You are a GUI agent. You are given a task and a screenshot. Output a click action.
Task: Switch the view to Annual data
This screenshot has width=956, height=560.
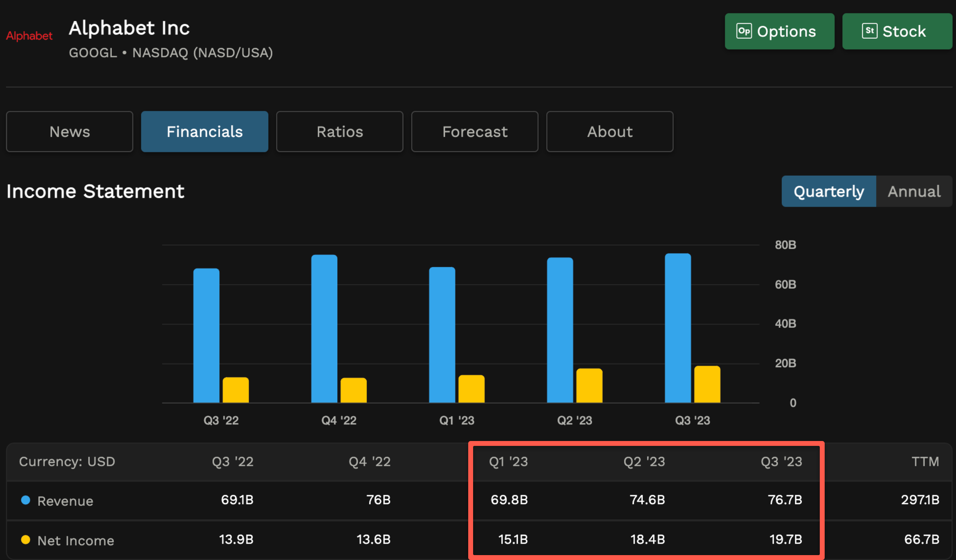click(914, 191)
